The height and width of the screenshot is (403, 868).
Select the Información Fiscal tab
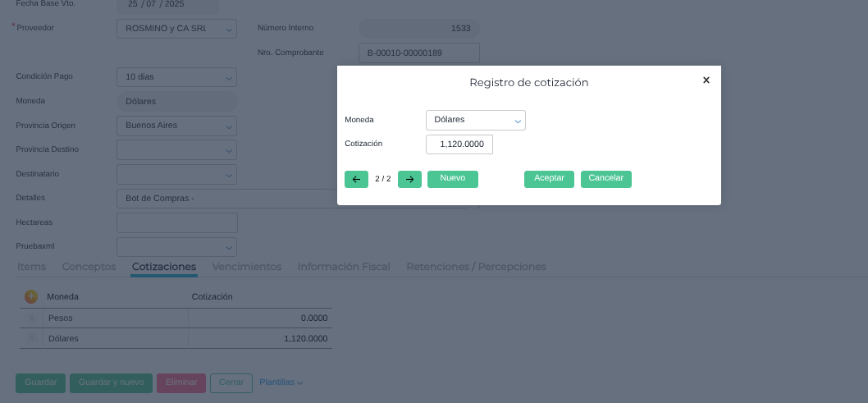click(343, 267)
